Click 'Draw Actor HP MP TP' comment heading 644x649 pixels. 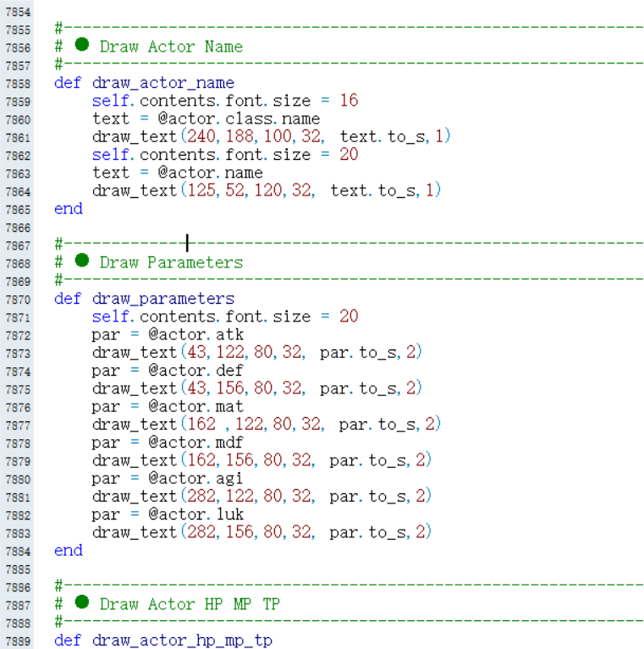pyautogui.click(x=190, y=604)
